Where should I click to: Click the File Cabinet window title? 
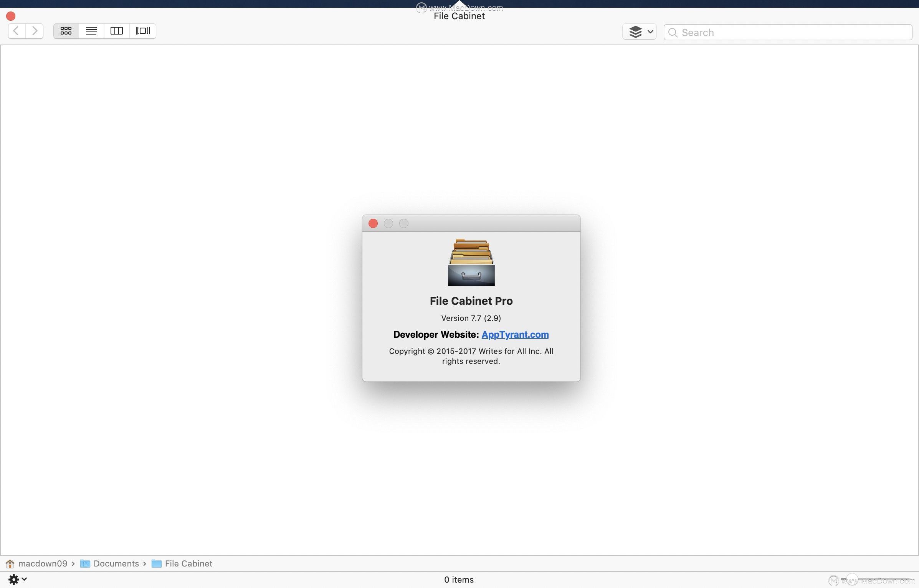[x=459, y=16]
